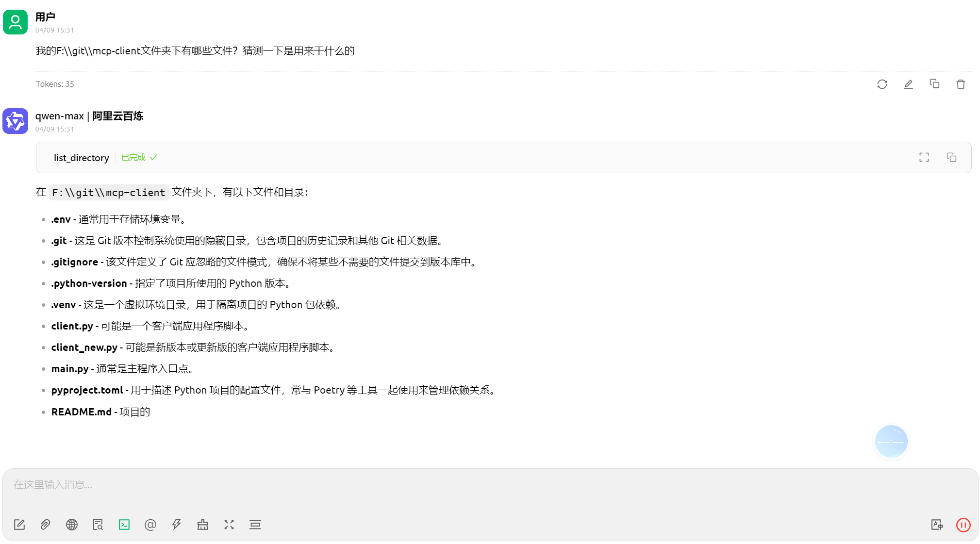Viewport: 980px width, 544px height.
Task: Click the @ mention model icon
Action: (x=150, y=525)
